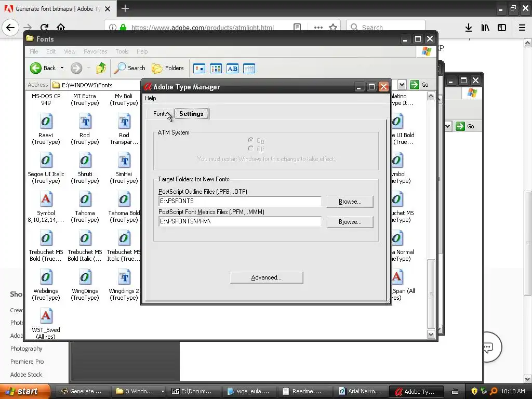Image resolution: width=532 pixels, height=399 pixels.
Task: Expand the grouped 3 Windows taskbar dropdown
Action: click(x=163, y=391)
